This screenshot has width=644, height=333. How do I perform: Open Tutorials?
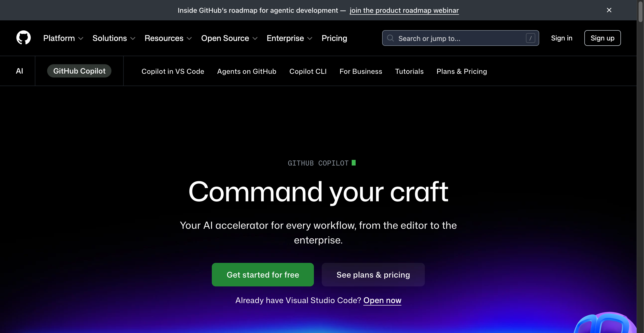point(409,71)
